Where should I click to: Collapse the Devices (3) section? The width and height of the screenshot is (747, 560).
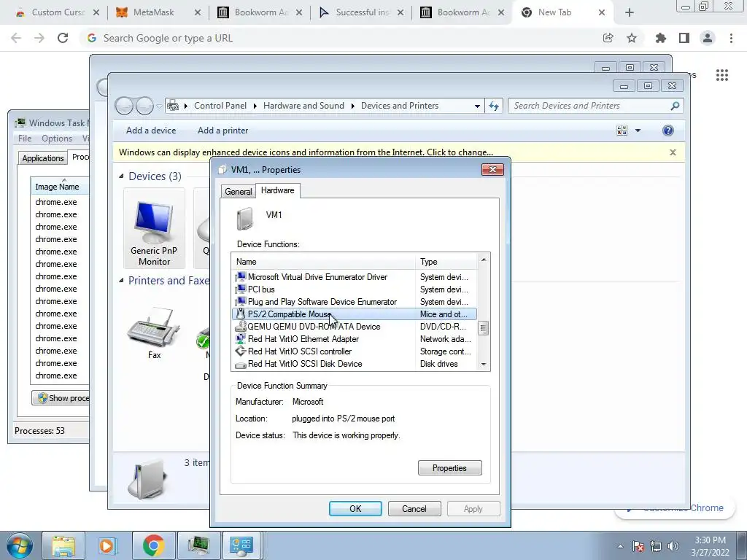(x=122, y=176)
